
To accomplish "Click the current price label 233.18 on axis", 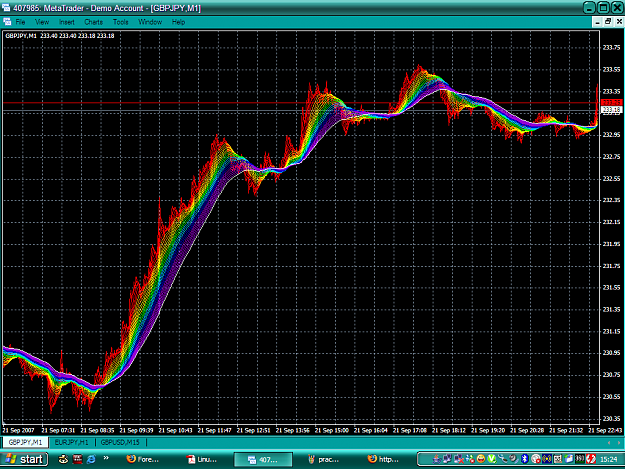I will click(611, 110).
